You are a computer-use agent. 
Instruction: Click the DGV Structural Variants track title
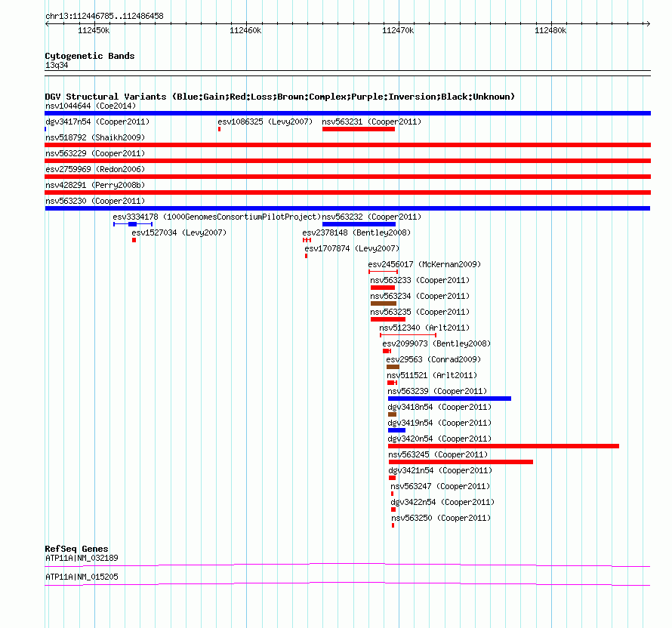click(x=280, y=97)
